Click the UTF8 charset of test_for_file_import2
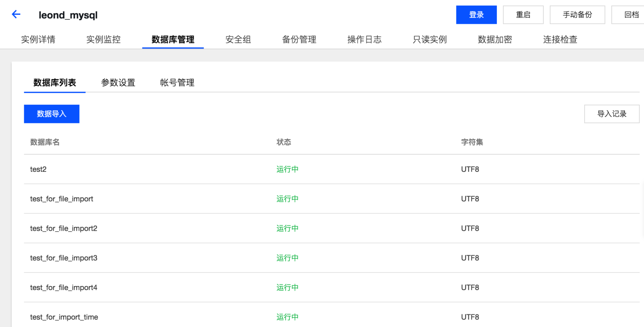644x327 pixels. tap(470, 228)
